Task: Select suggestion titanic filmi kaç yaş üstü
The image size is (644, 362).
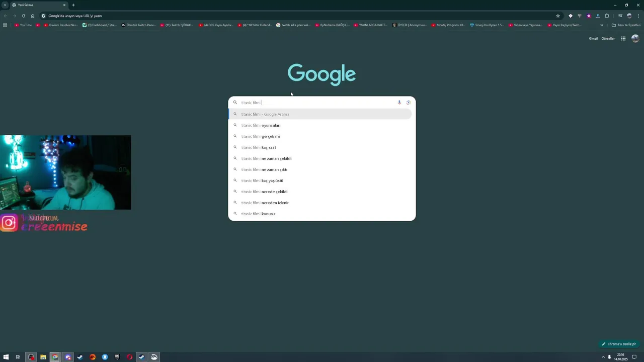Action: click(320, 180)
